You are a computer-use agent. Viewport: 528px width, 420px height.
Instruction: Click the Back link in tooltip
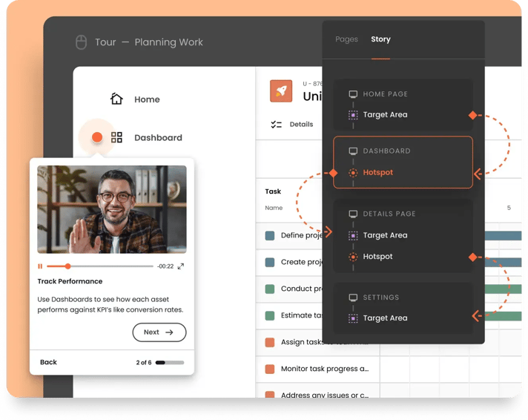click(48, 362)
